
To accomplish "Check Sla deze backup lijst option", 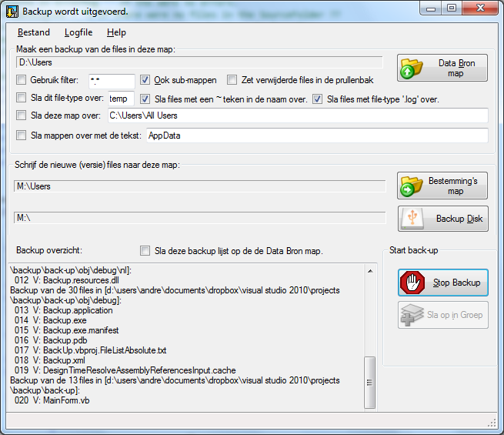I will coord(145,251).
